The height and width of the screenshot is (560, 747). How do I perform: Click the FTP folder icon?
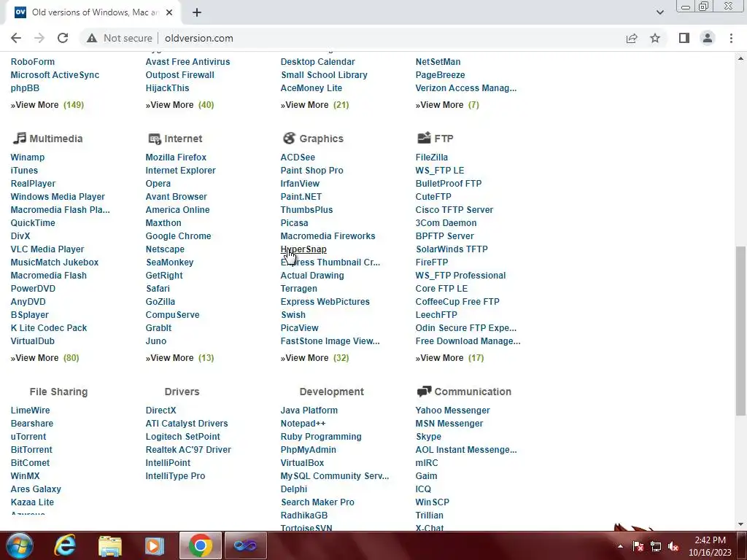[424, 138]
